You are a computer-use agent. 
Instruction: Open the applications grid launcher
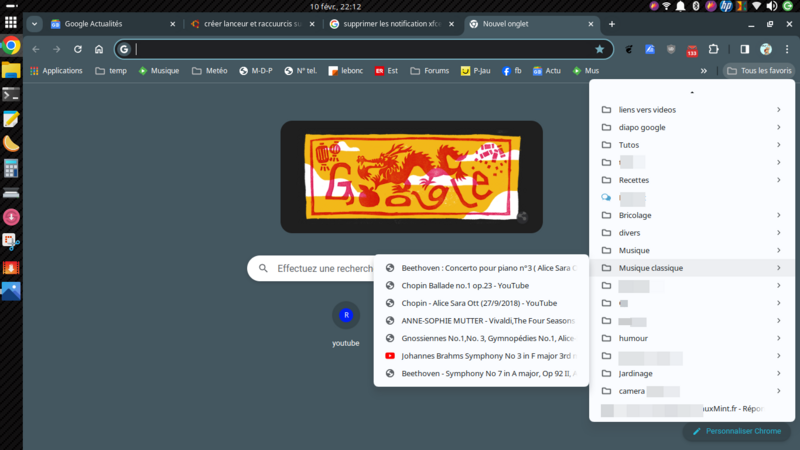[x=11, y=22]
